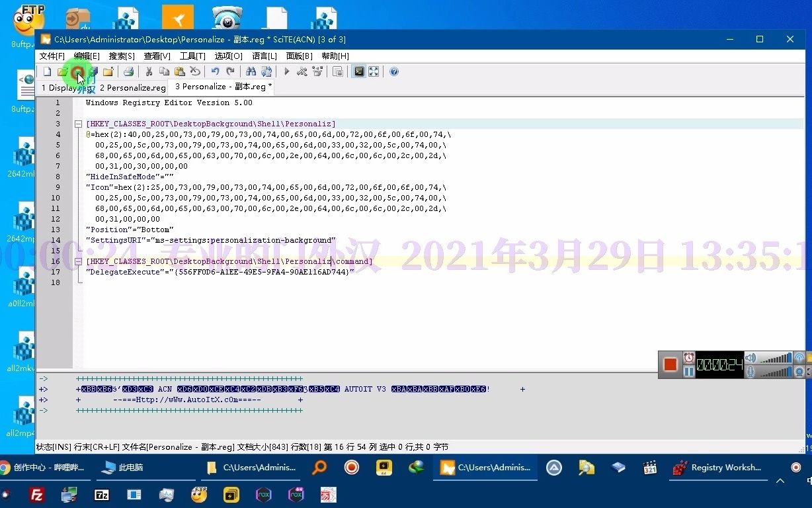The width and height of the screenshot is (812, 508).
Task: Open the 1 Display tab
Action: click(66, 87)
